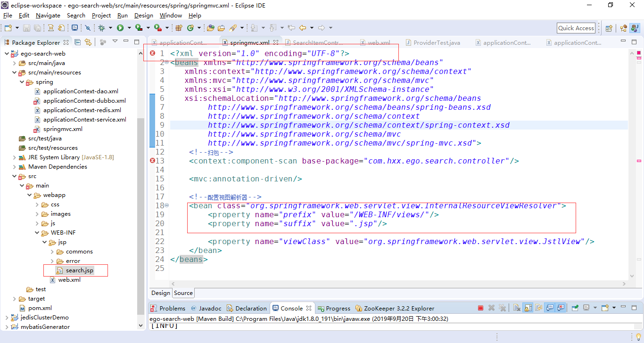Toggle Skip All Breakpoints
This screenshot has height=343, width=644.
[88, 28]
